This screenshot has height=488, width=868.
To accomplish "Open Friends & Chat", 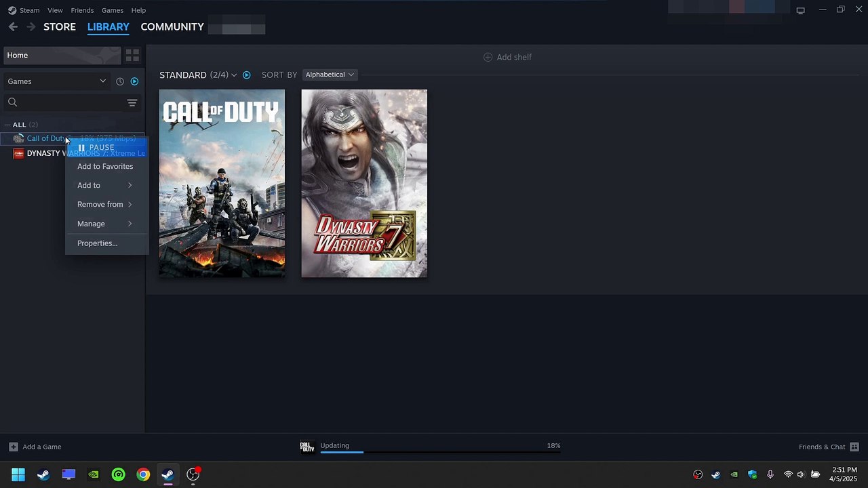I will click(829, 447).
